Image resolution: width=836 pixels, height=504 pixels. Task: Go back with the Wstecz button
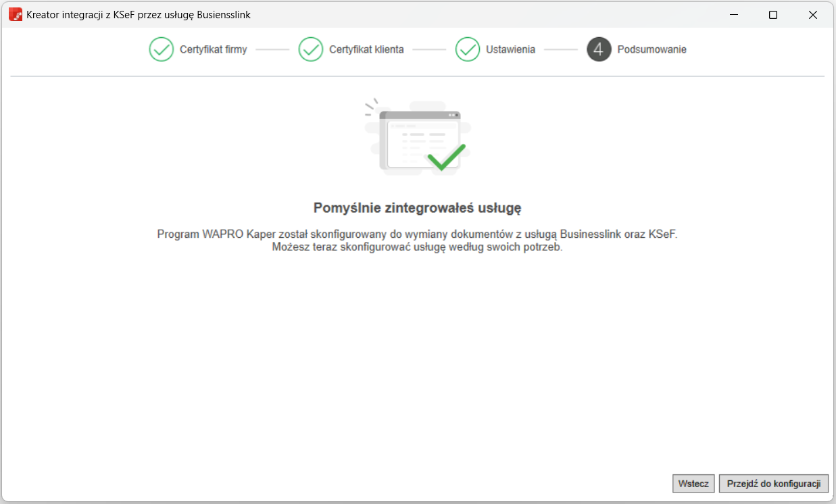[x=693, y=484]
